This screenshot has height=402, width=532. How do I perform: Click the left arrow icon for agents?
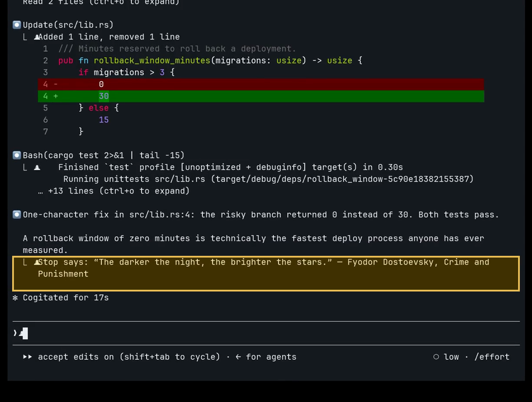click(x=238, y=357)
